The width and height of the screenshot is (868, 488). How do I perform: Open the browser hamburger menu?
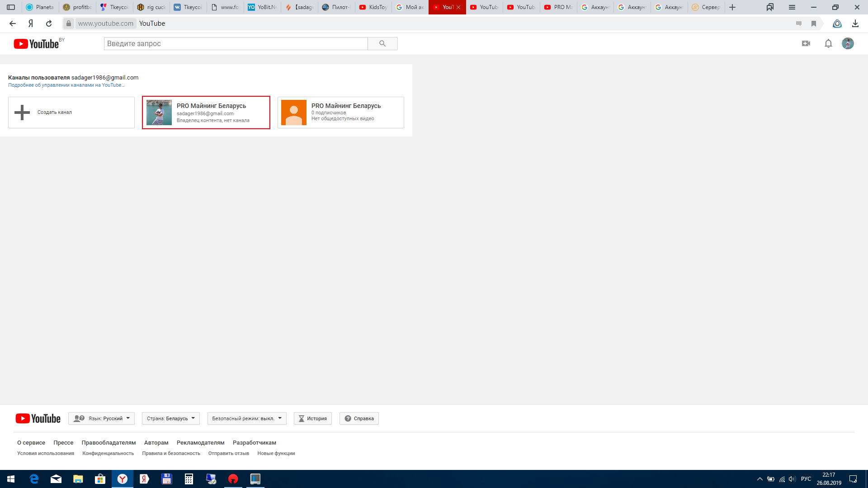coord(792,7)
